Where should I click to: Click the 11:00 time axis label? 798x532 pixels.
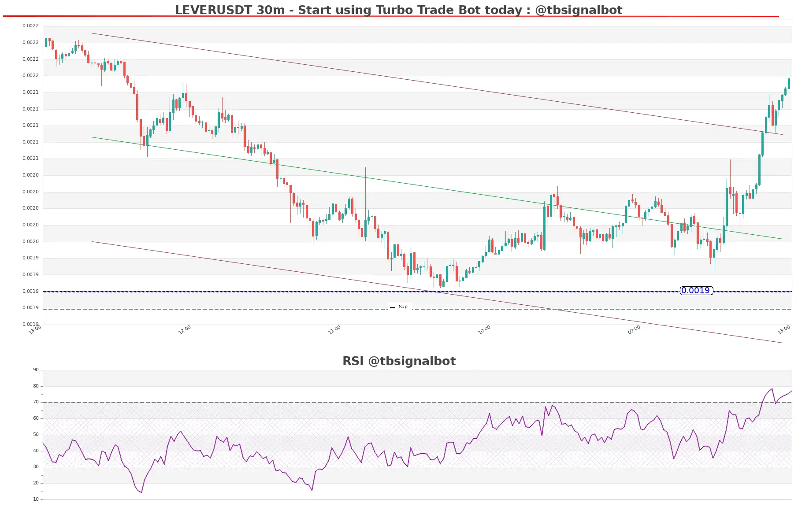coord(334,330)
